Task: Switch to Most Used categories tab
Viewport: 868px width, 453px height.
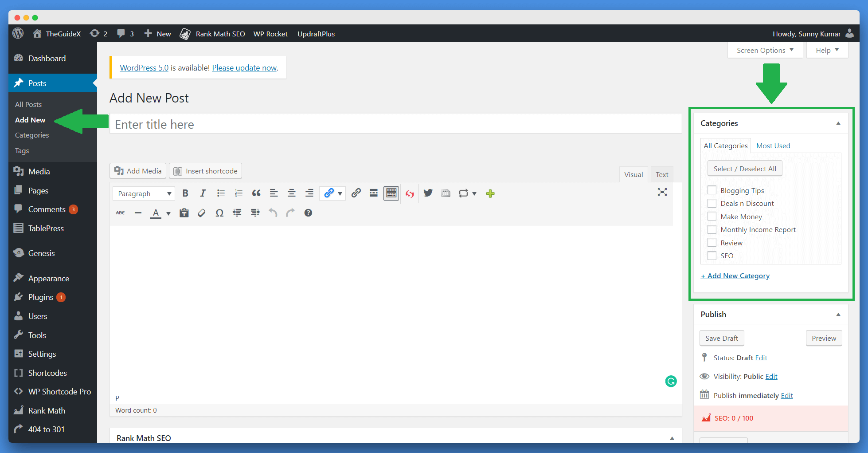Action: tap(773, 146)
